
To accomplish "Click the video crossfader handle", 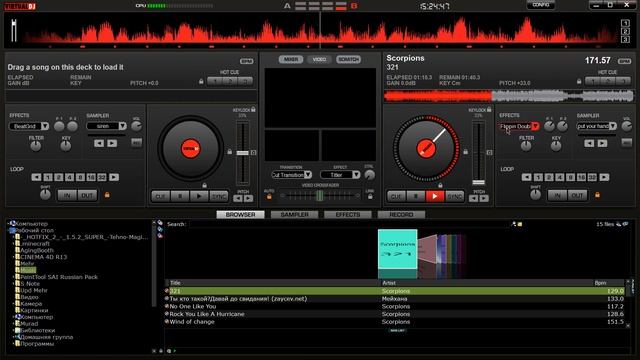I will (x=319, y=196).
